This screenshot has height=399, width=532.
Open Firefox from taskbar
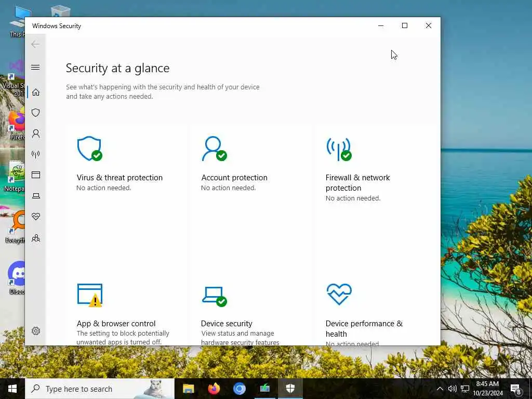[214, 389]
